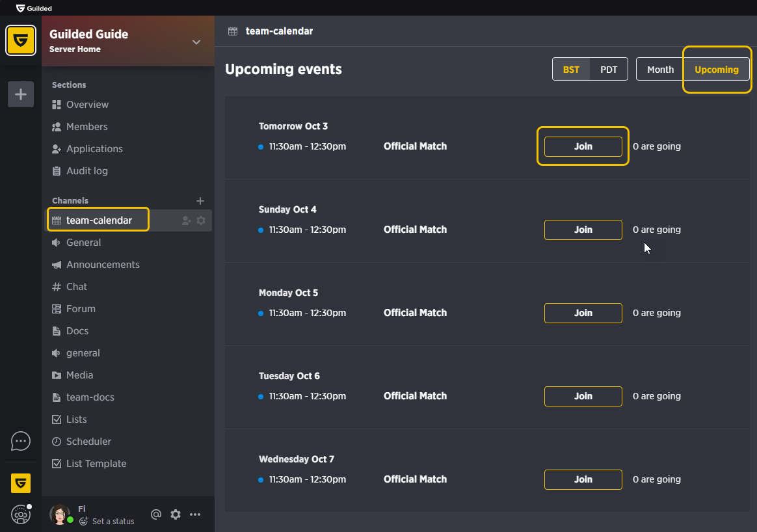Viewport: 757px width, 532px height.
Task: Click your profile avatar Fi
Action: click(60, 514)
